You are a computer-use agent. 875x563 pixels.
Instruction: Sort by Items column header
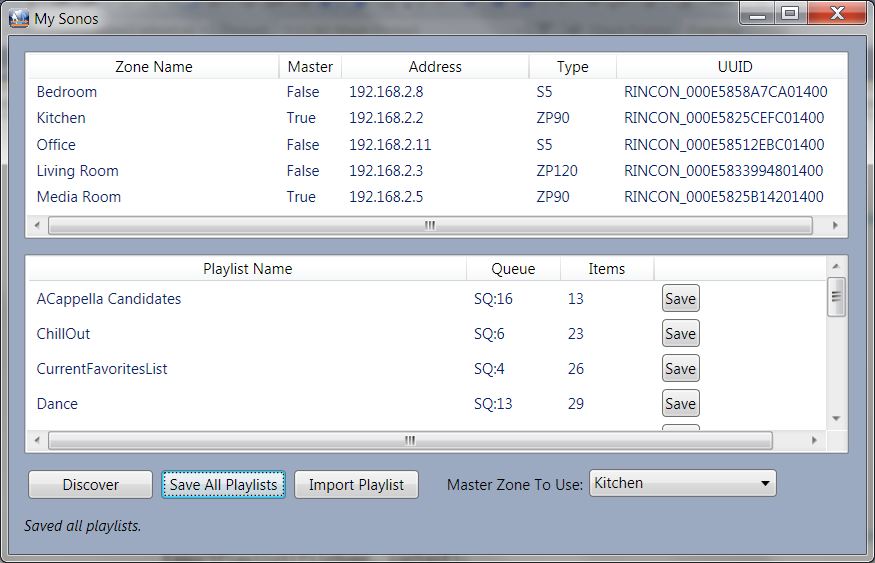click(x=607, y=268)
